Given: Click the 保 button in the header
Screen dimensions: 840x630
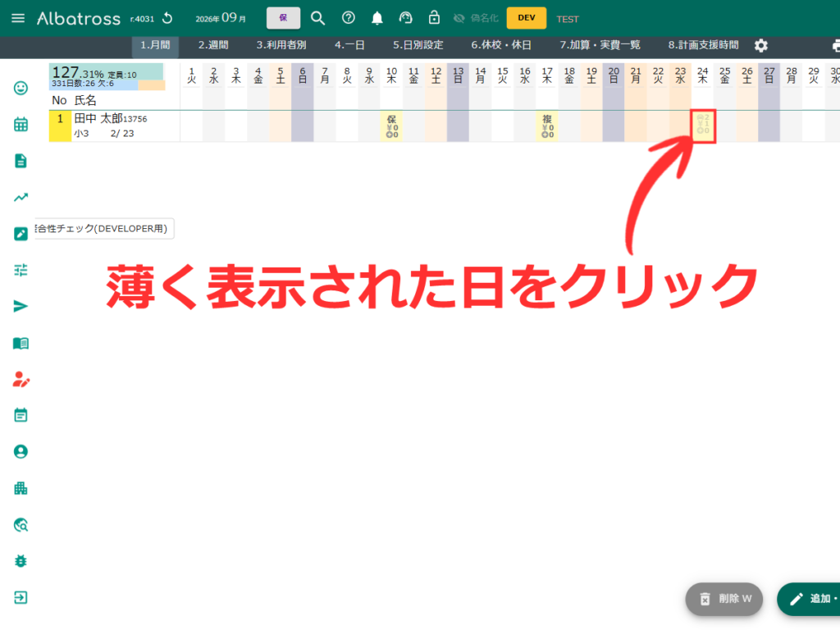Looking at the screenshot, I should [283, 18].
